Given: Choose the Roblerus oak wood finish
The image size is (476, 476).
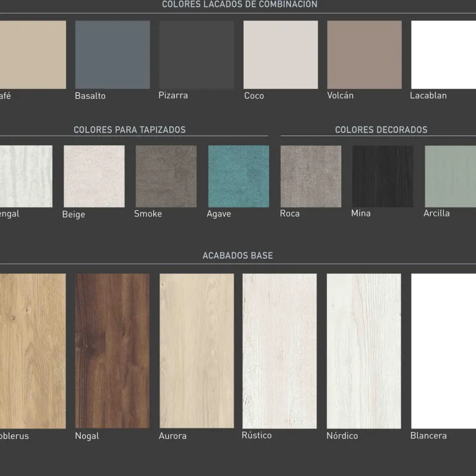Looking at the screenshot, I should pyautogui.click(x=33, y=351).
